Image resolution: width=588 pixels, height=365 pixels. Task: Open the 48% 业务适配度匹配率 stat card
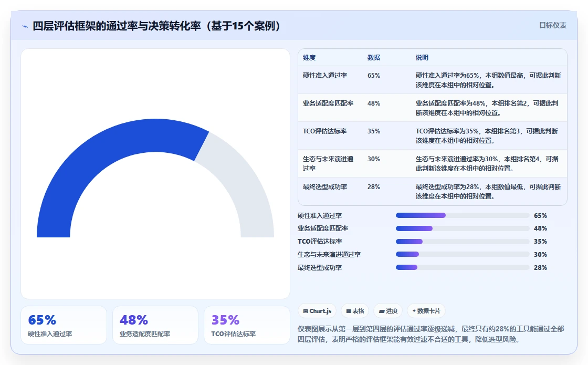pyautogui.click(x=155, y=325)
